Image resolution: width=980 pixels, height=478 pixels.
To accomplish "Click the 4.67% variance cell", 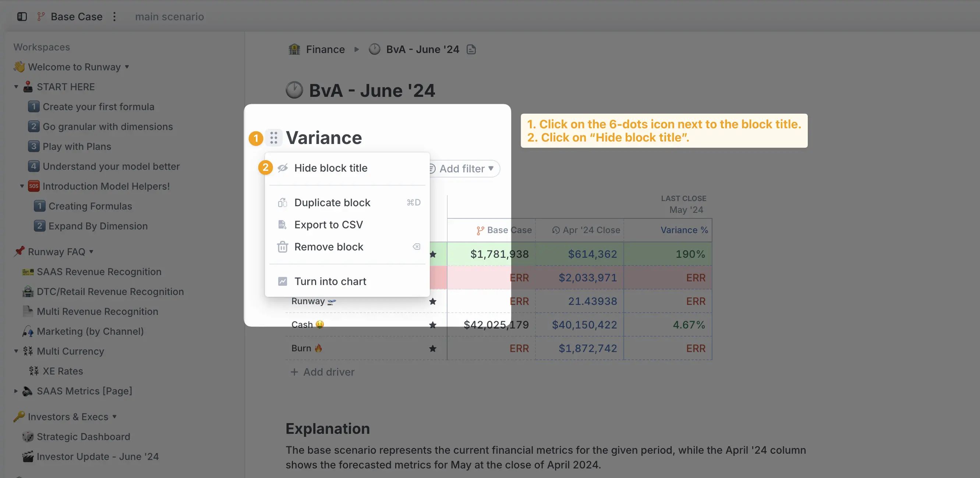I will click(x=668, y=325).
